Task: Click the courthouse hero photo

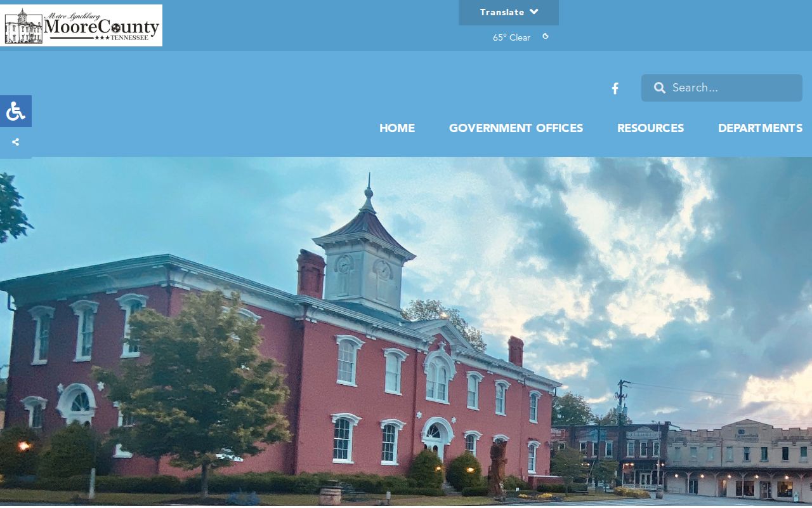Action: tap(406, 331)
